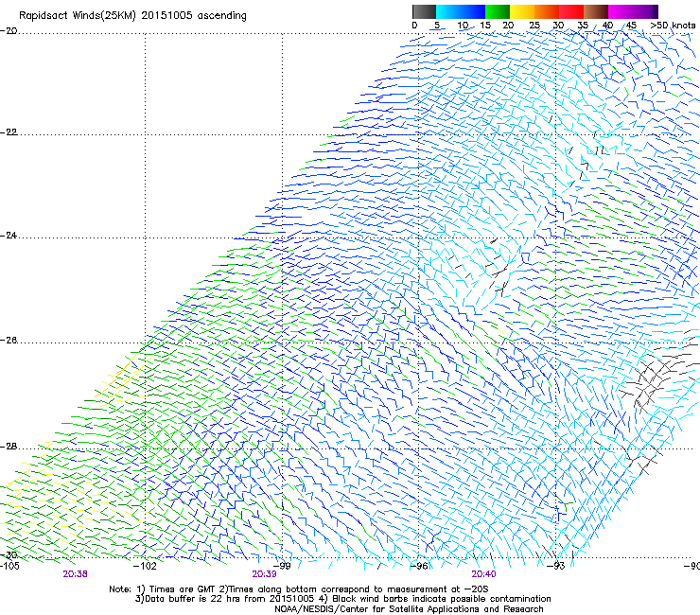Click the longitude label -99
Screen dimensions: 700x615
tap(282, 566)
